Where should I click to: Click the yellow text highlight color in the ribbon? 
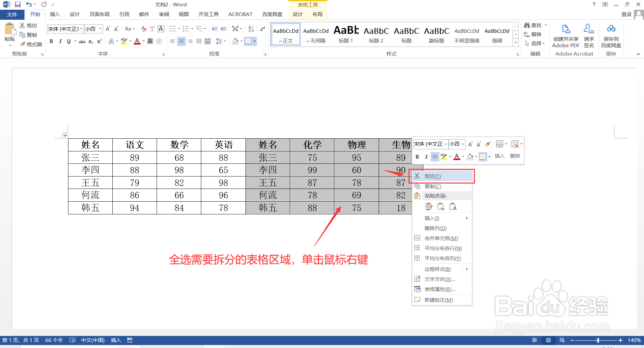(124, 41)
